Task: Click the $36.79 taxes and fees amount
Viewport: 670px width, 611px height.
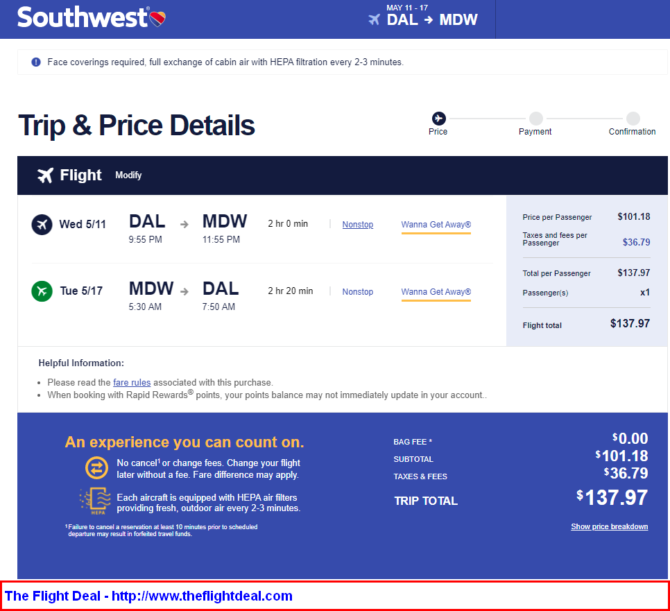Action: (636, 242)
